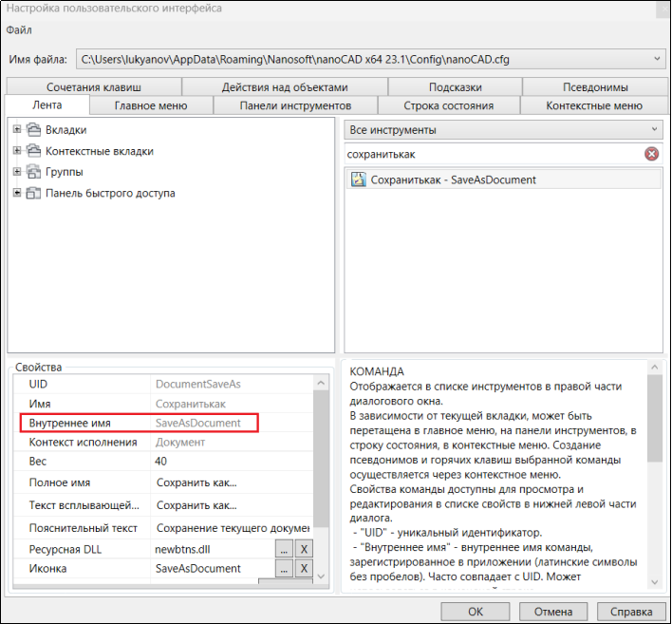Click the UID property label
The image size is (672, 624).
coord(38,385)
